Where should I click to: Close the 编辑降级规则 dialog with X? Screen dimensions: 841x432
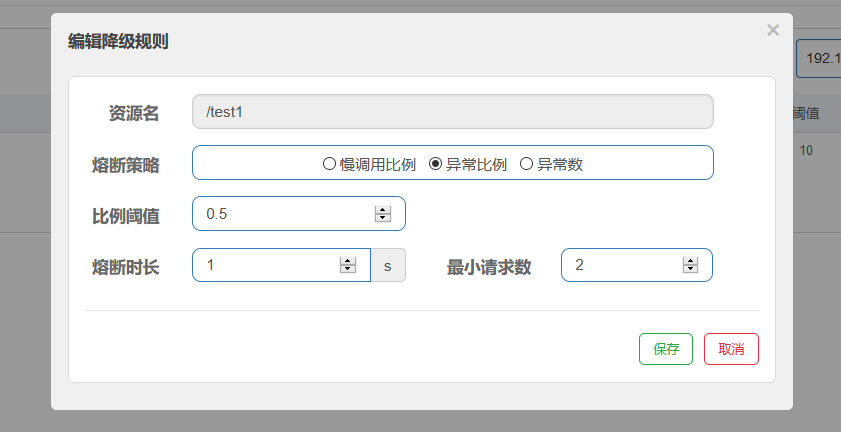coord(772,31)
